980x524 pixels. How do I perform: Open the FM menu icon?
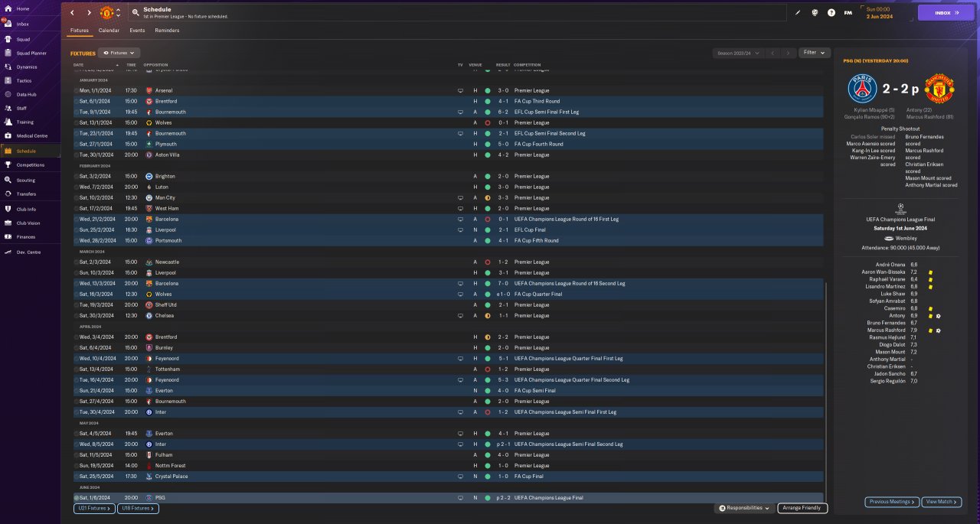[848, 12]
